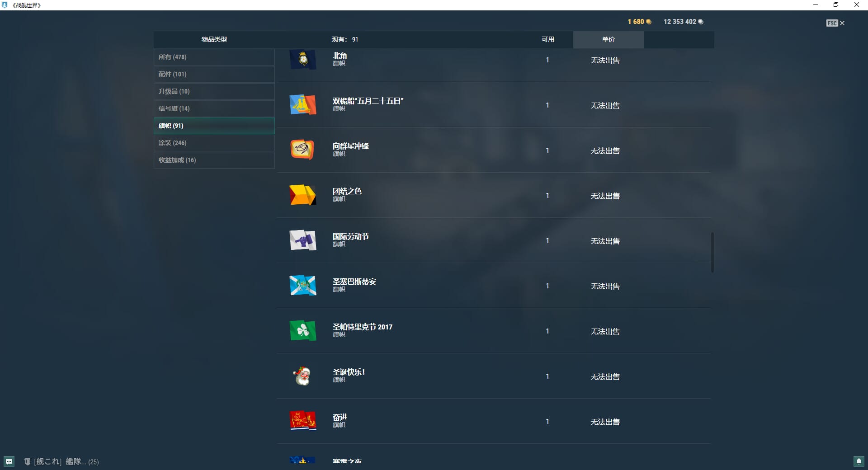Select the 信号旗 (14) category
The width and height of the screenshot is (868, 470).
pyautogui.click(x=214, y=108)
